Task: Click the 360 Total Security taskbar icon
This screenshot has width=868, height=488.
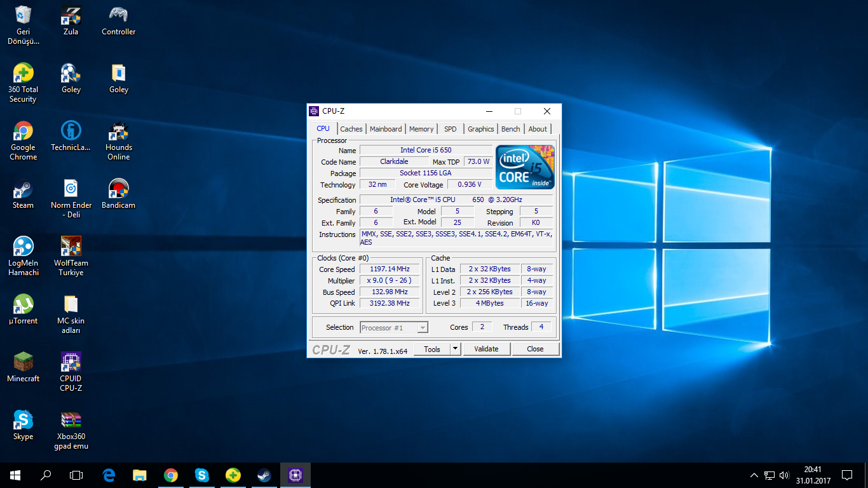Action: 233,475
